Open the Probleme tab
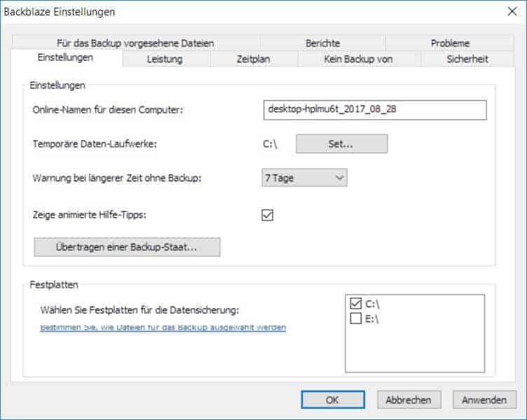 coord(450,43)
